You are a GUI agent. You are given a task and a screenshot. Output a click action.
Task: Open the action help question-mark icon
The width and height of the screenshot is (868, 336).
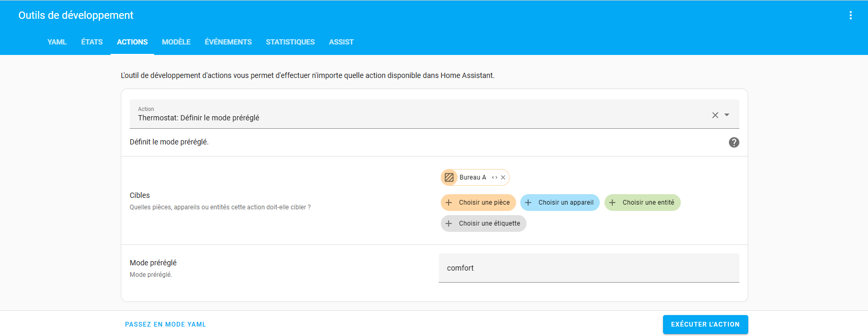734,142
